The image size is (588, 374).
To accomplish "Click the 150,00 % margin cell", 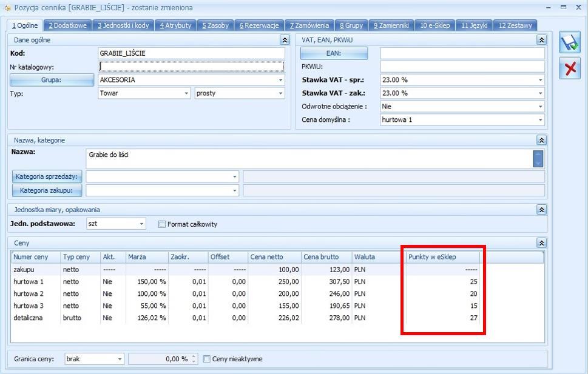I will 147,281.
